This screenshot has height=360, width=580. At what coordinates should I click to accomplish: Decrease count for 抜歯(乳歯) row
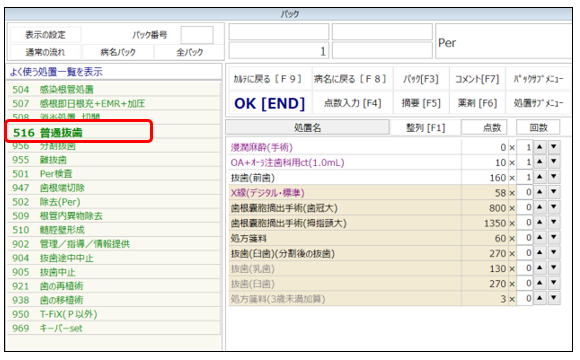coord(554,269)
